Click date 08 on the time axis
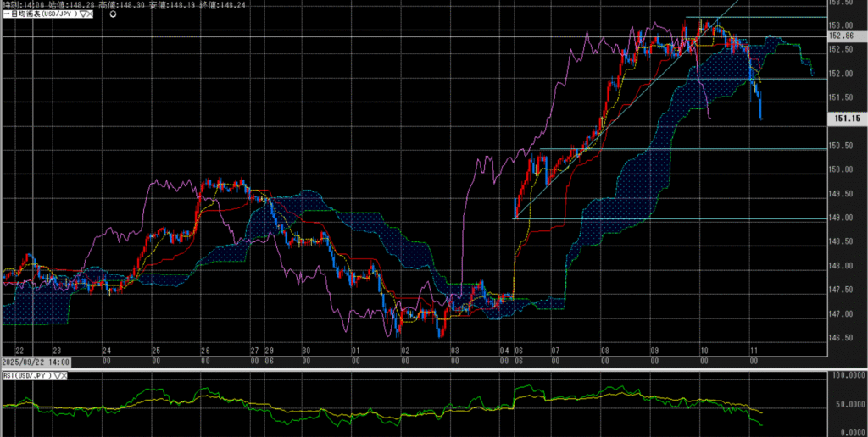Viewport: 868px width, 437px height. click(604, 350)
